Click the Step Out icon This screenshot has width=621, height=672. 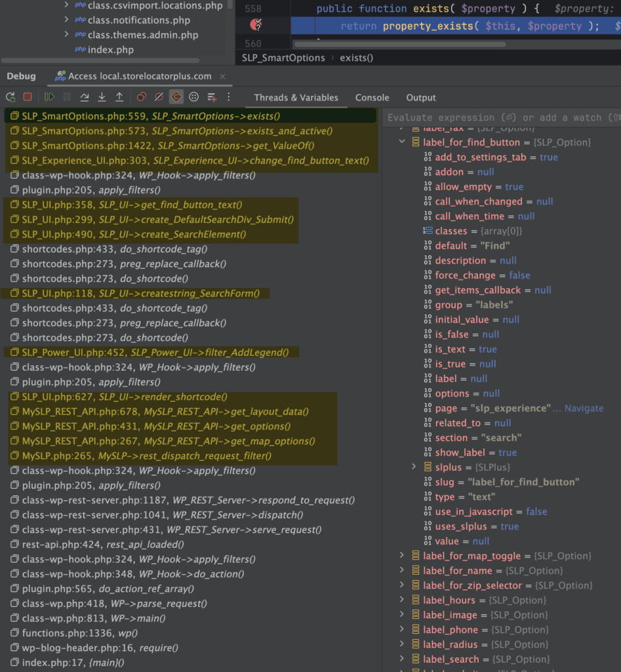point(119,97)
